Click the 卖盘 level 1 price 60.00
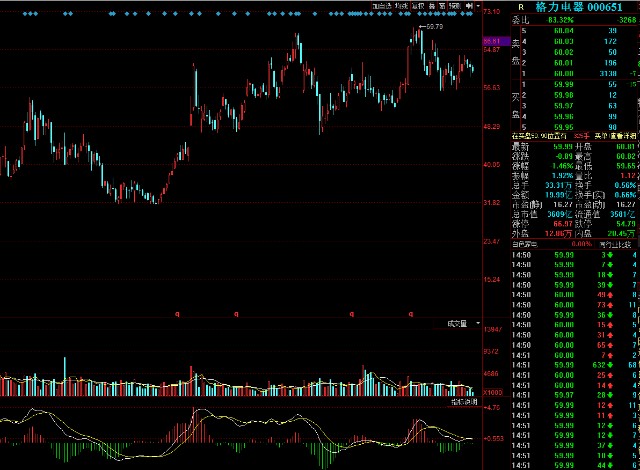640x470 pixels. click(563, 73)
